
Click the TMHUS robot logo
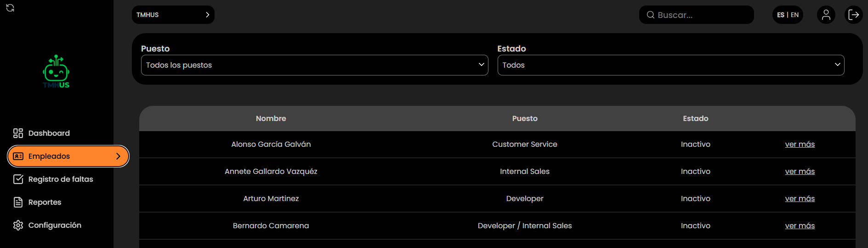pos(56,71)
